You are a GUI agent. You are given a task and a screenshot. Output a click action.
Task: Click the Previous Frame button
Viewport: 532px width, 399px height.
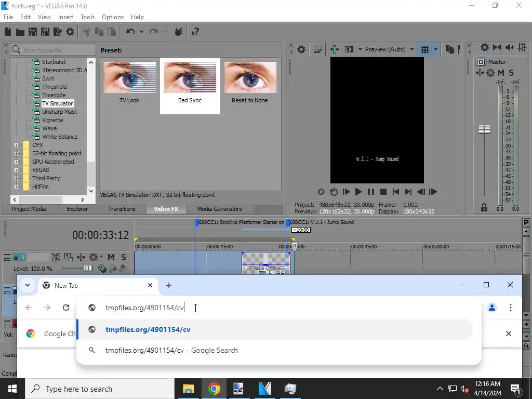click(x=421, y=192)
